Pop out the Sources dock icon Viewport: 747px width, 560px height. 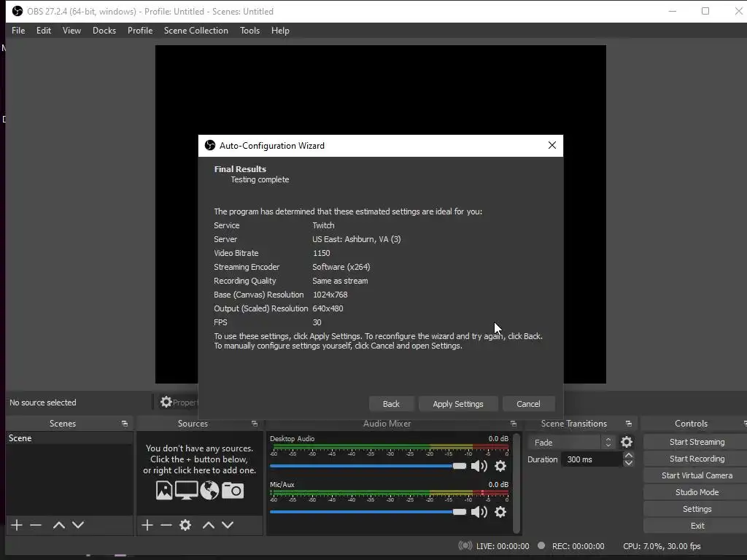point(255,424)
